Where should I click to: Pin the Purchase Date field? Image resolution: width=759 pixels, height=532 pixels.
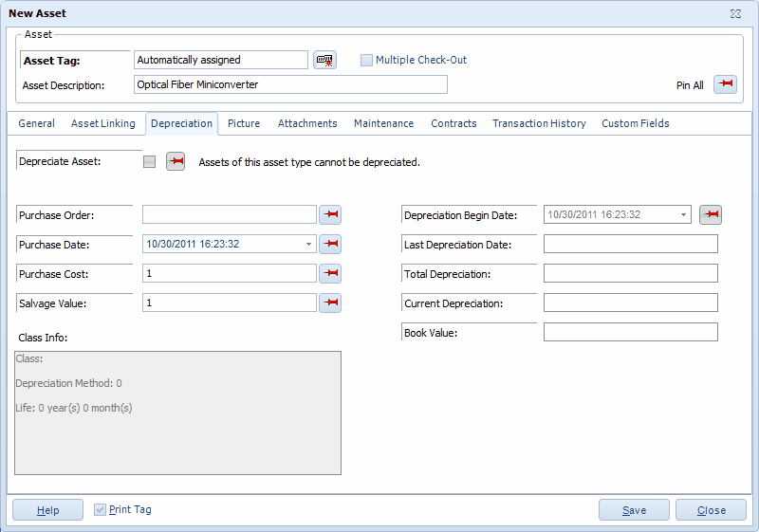click(x=329, y=245)
